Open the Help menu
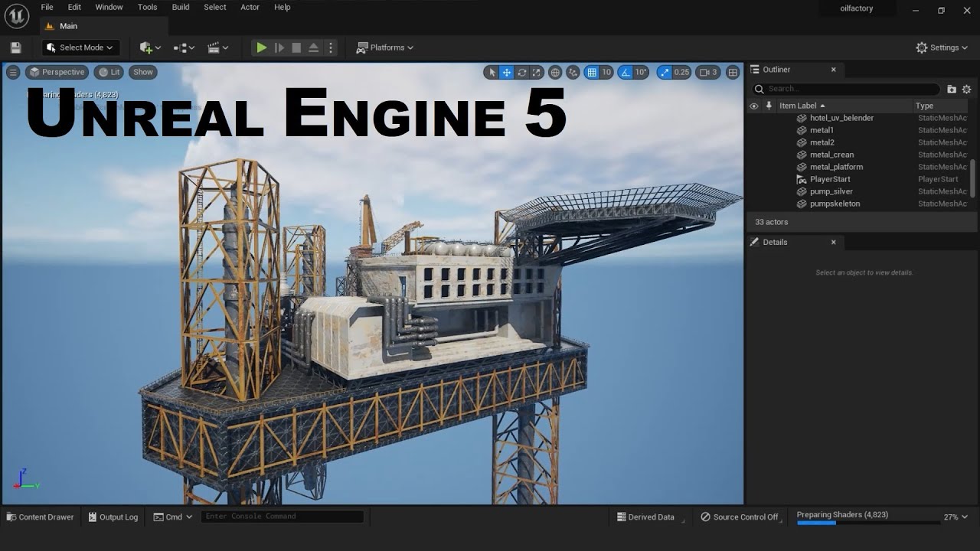Image resolution: width=980 pixels, height=551 pixels. tap(282, 7)
